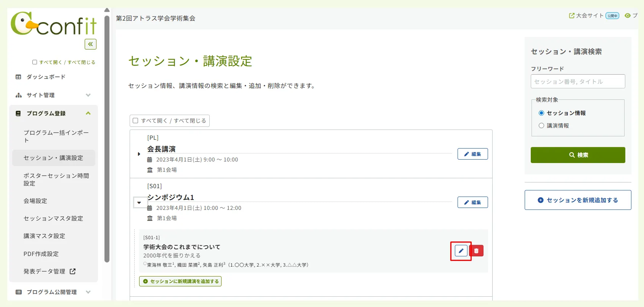The width and height of the screenshot is (644, 307).
Task: Toggle sidebar すべて開く / すべて閉じる checkbox
Action: [35, 62]
